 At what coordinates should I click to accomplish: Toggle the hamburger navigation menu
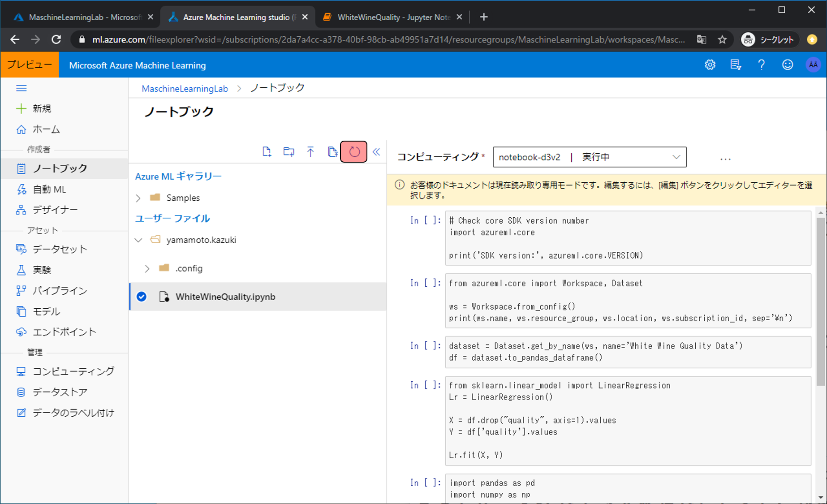(x=21, y=88)
